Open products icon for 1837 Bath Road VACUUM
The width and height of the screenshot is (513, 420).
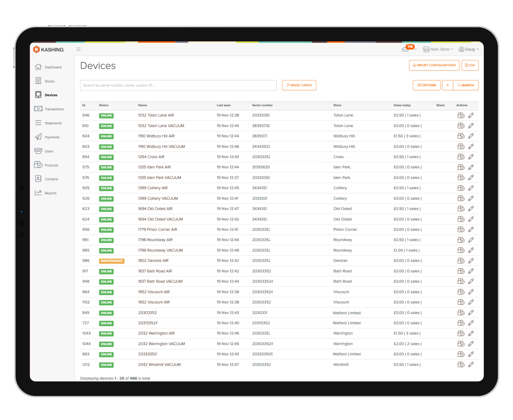(x=461, y=282)
